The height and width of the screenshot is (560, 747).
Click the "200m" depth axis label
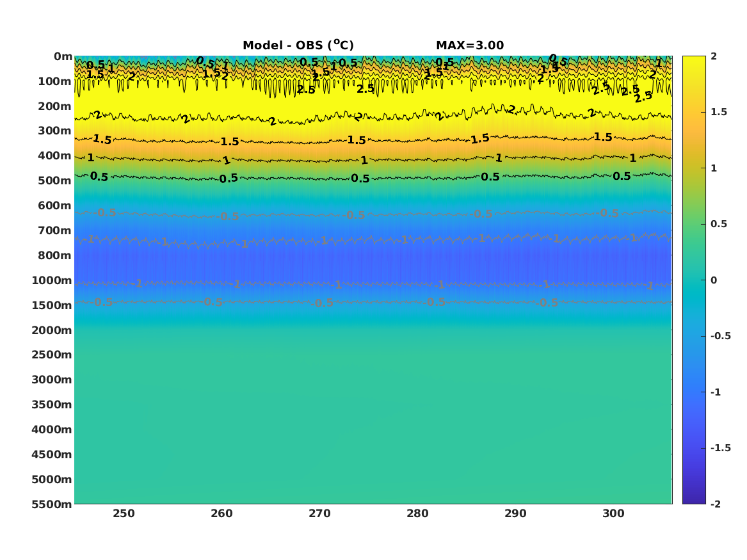coord(55,106)
